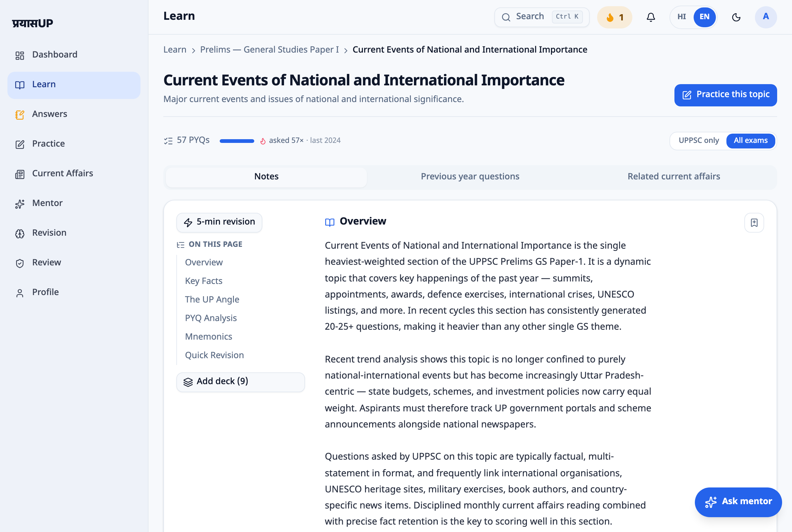Jump to Key Facts section

[x=204, y=281]
